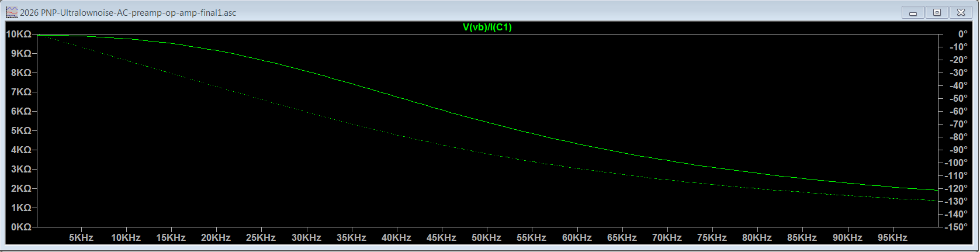Image resolution: width=980 pixels, height=252 pixels.
Task: Click the 85KHz frequency axis label
Action: click(x=802, y=238)
